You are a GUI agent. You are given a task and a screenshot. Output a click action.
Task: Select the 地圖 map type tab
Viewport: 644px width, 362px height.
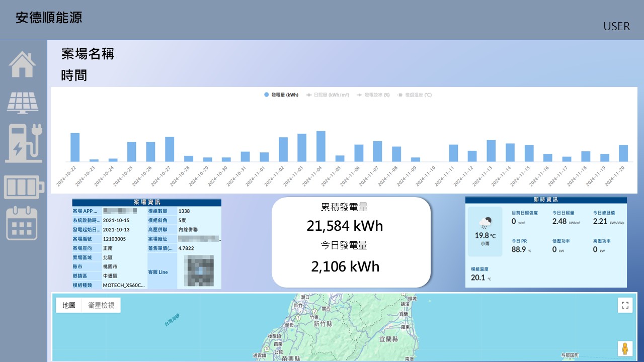[x=69, y=305]
